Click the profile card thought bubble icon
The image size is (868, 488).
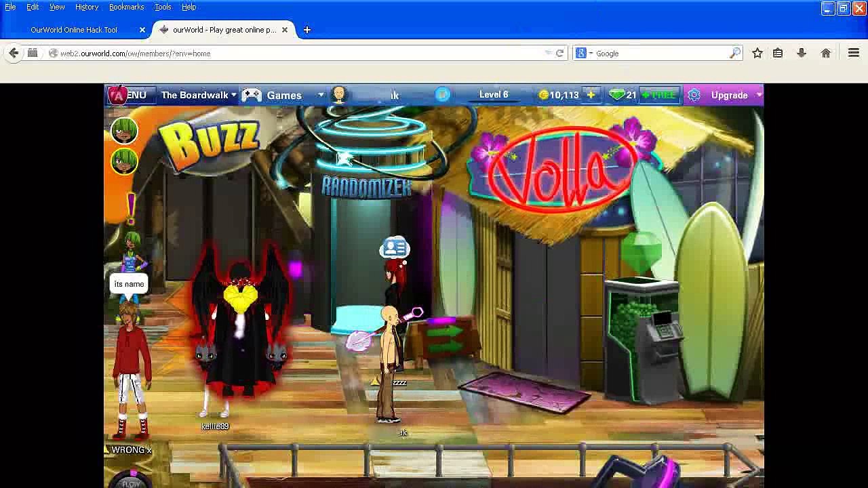point(394,248)
